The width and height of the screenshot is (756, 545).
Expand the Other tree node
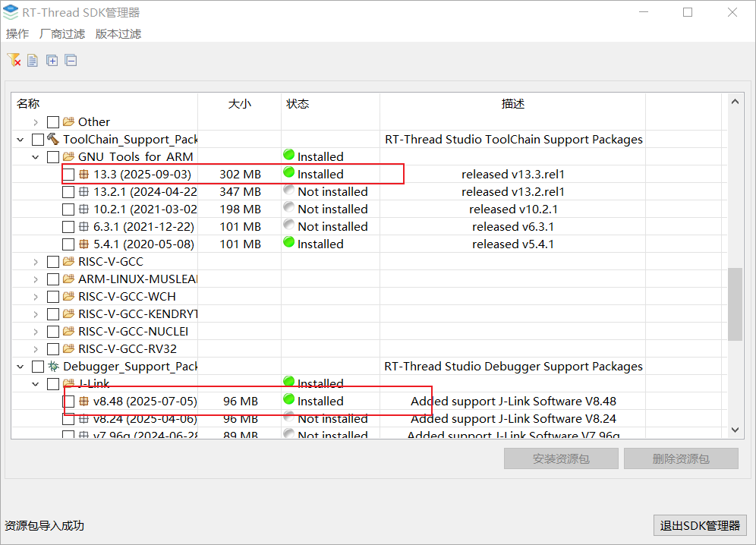coord(35,122)
